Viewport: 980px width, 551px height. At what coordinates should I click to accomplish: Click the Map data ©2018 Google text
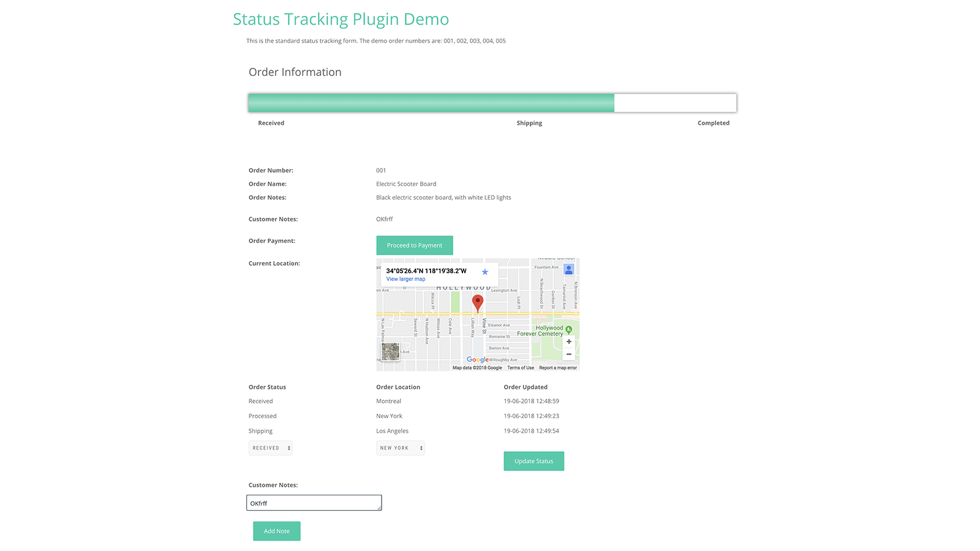click(477, 368)
